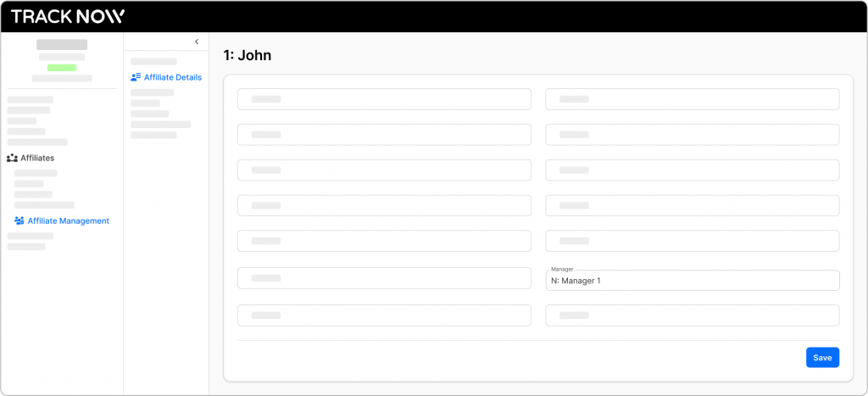
Task: Click the green status badge in sidebar
Action: tap(62, 68)
